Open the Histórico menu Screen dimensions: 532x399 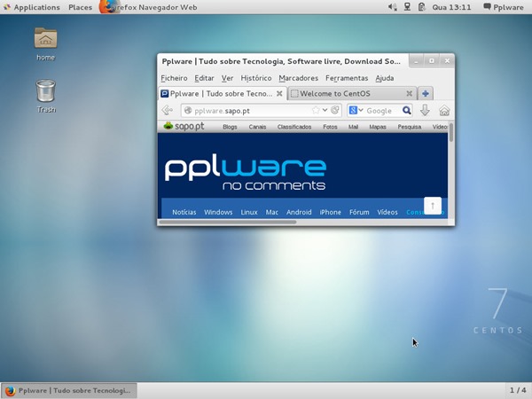pos(256,78)
